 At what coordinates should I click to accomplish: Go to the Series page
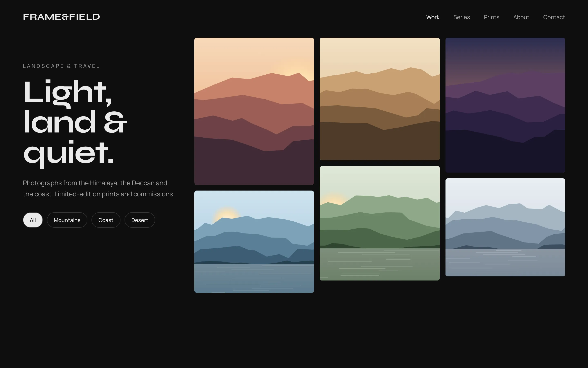click(461, 17)
